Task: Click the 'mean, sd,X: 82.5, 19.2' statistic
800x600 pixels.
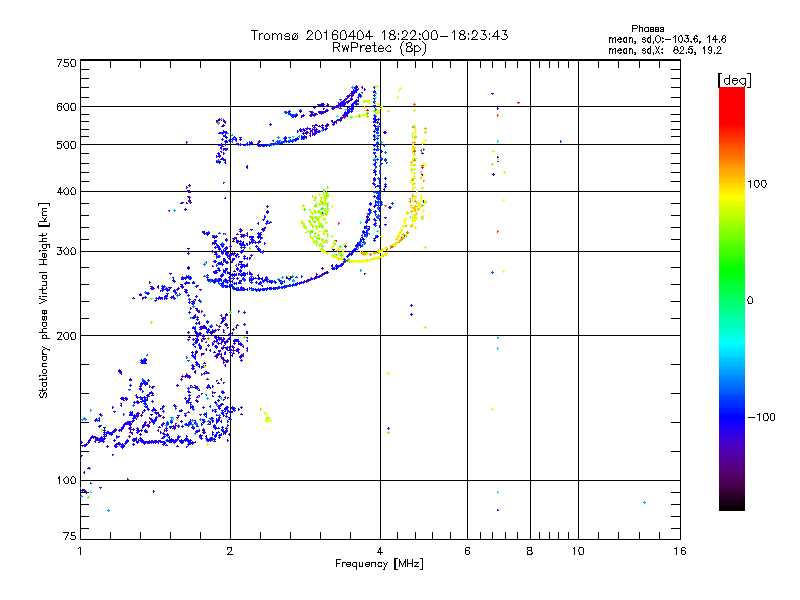Action: (665, 50)
